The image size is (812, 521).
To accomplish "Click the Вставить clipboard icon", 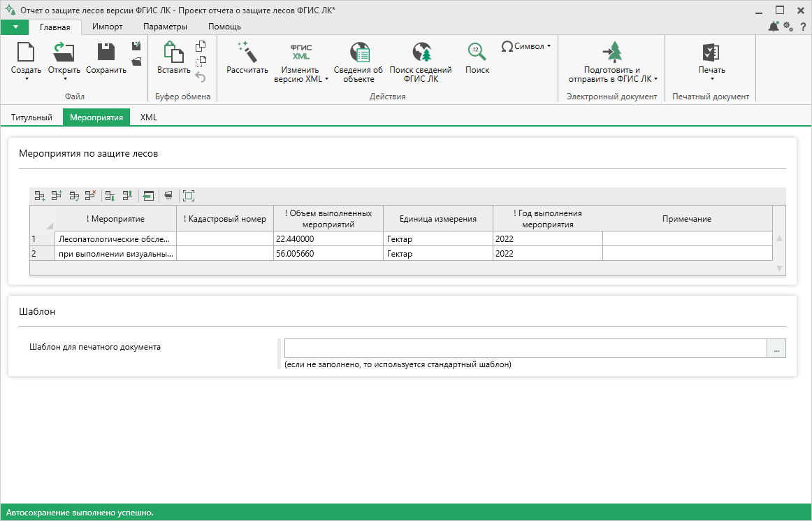I will point(173,52).
